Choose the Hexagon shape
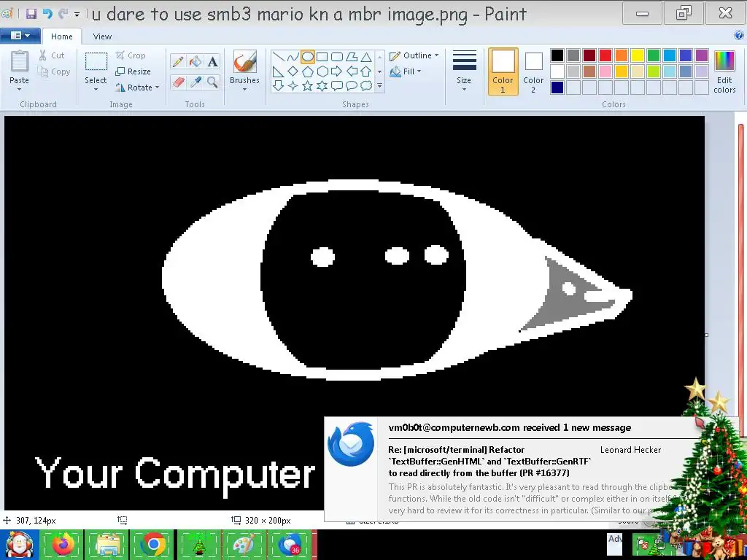 tap(322, 71)
